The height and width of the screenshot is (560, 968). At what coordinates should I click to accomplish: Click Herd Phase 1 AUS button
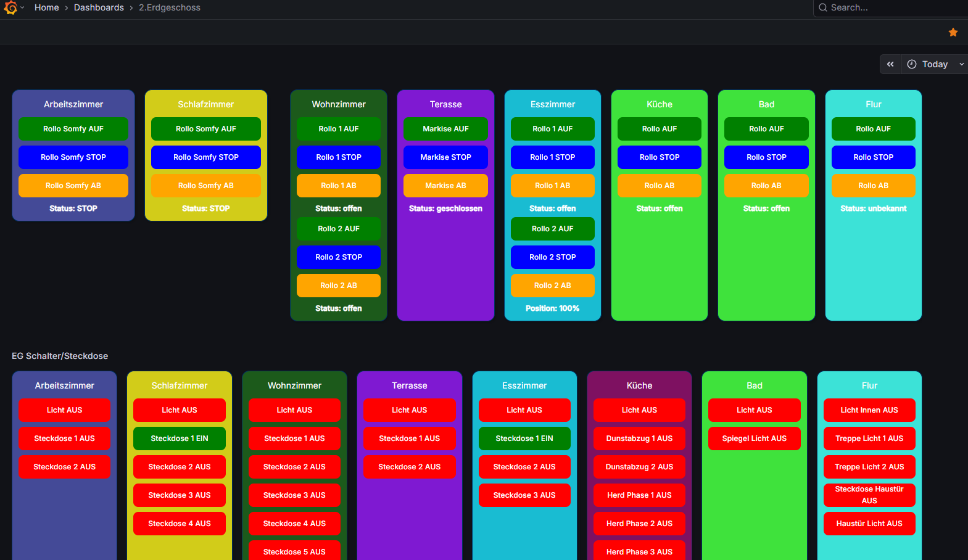click(639, 495)
